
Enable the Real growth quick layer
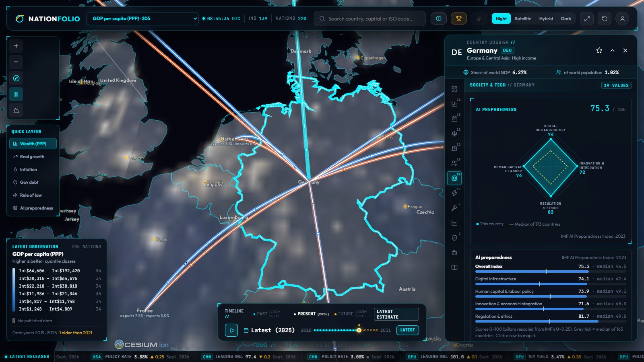point(33,156)
